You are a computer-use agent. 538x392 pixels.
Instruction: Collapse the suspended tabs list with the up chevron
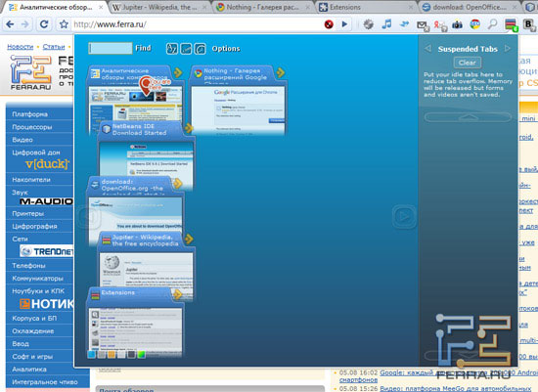coord(469,117)
